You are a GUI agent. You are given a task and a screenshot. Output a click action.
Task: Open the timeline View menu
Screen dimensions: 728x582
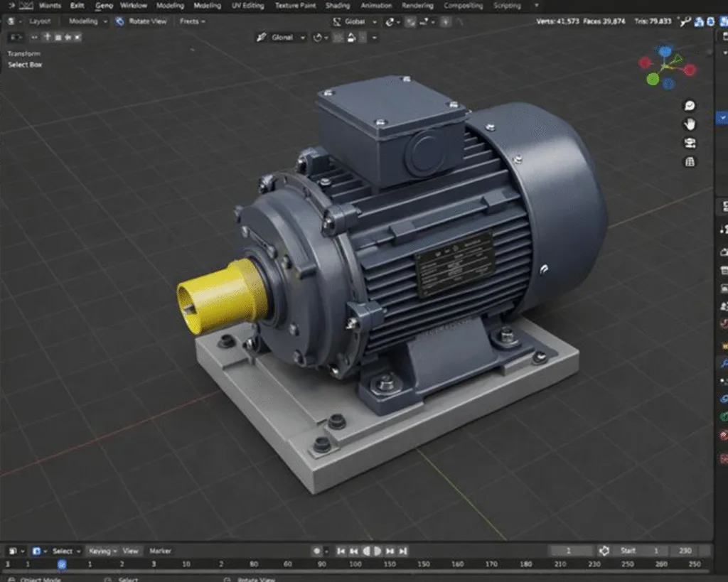coord(131,551)
